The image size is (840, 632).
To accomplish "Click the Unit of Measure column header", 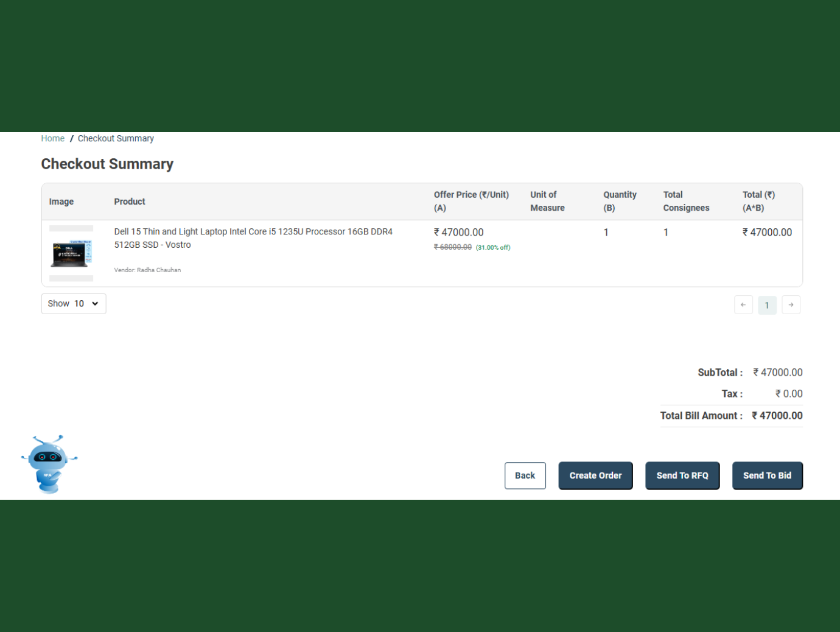I will pos(547,201).
